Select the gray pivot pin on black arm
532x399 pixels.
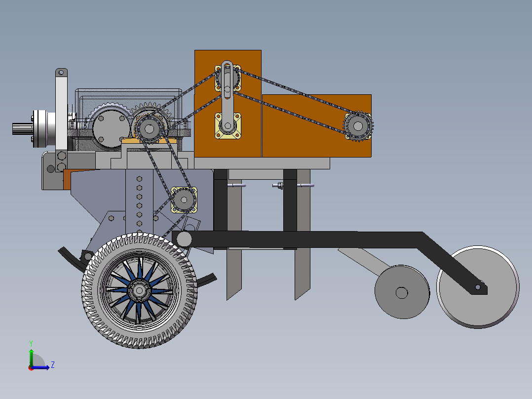pos(184,239)
